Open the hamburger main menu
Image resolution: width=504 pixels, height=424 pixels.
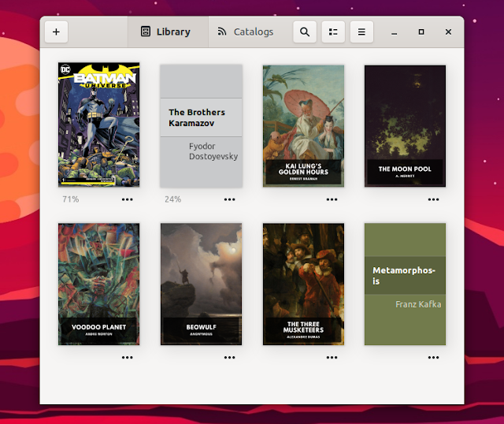pos(361,32)
